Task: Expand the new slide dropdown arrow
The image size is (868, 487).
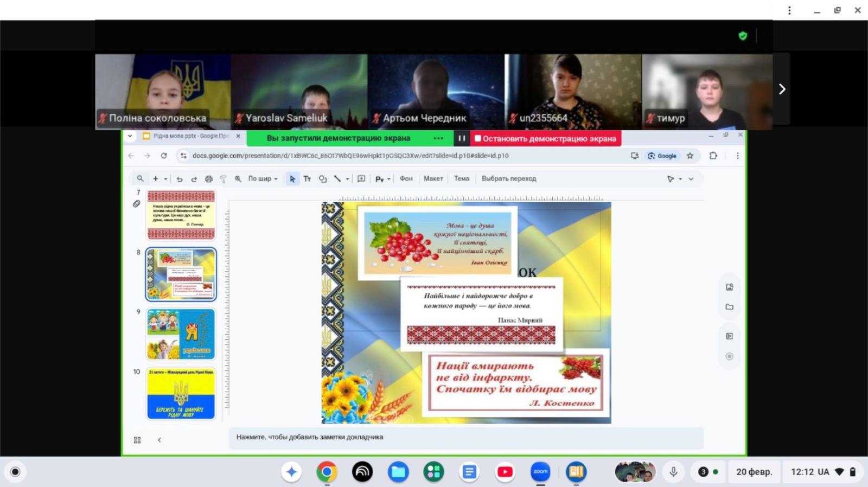Action: tap(165, 179)
